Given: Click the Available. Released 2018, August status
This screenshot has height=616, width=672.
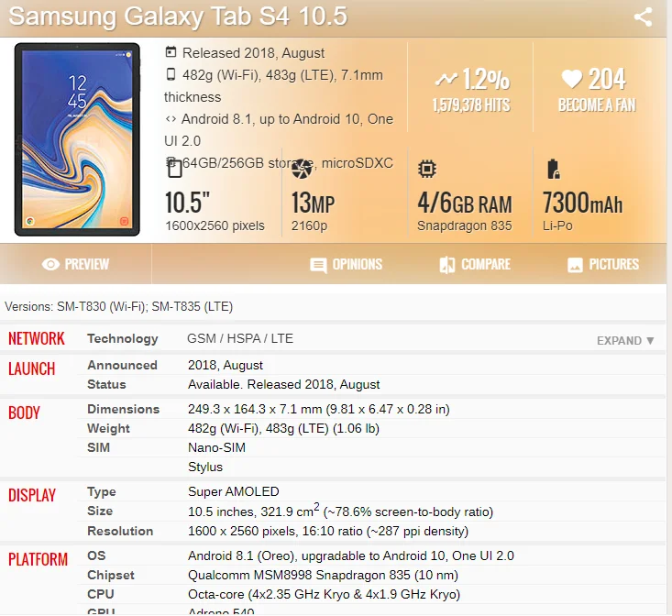Looking at the screenshot, I should click(x=283, y=384).
